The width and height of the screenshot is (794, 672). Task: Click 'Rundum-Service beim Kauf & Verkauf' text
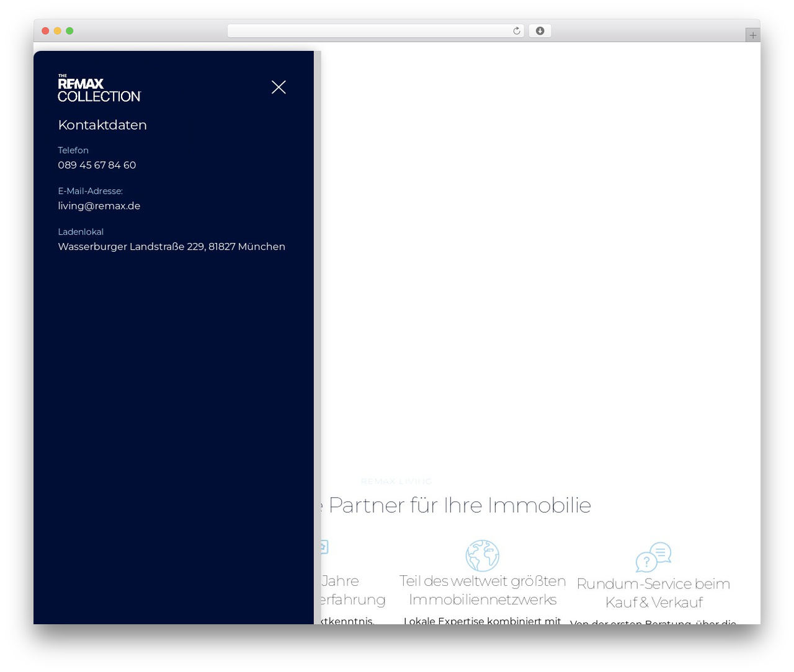(x=653, y=593)
